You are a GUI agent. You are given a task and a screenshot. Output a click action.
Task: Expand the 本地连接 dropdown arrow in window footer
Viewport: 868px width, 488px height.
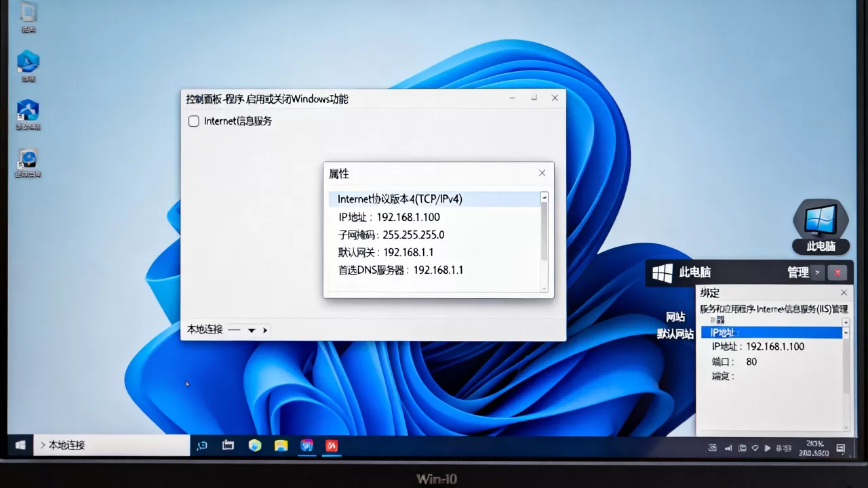point(252,330)
